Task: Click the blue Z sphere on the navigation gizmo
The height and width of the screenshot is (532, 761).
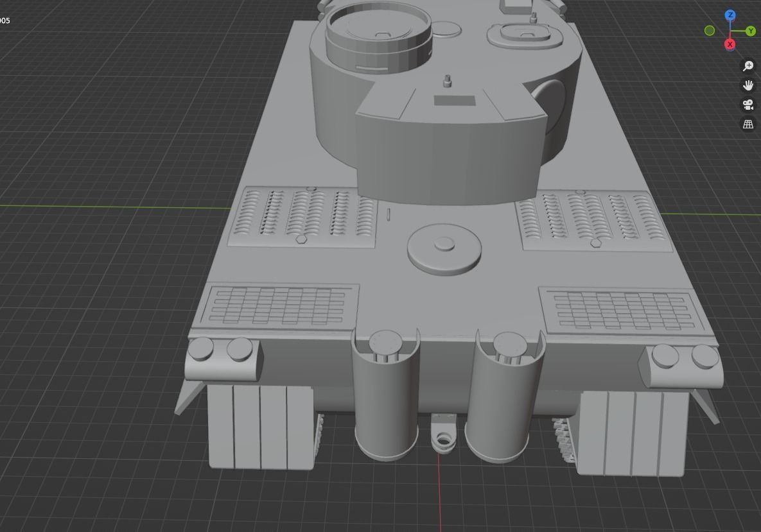Action: (x=730, y=15)
